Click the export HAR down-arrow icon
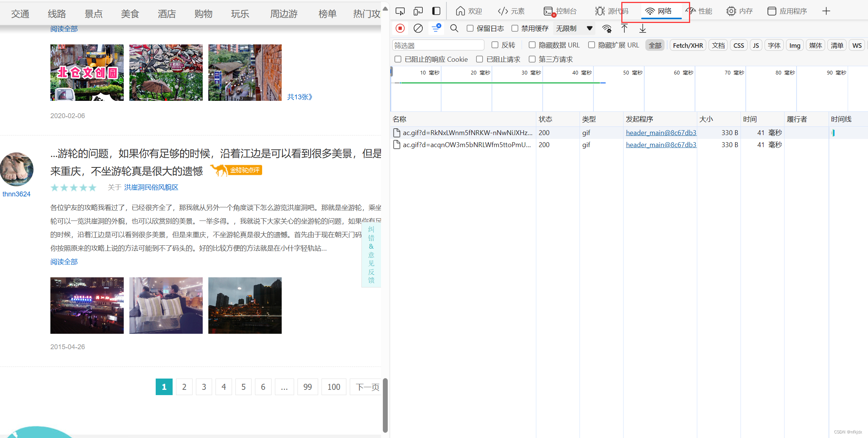 (642, 29)
